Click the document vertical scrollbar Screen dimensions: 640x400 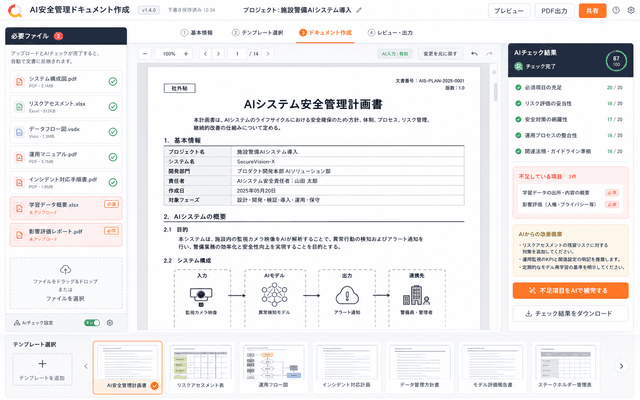tap(495, 92)
